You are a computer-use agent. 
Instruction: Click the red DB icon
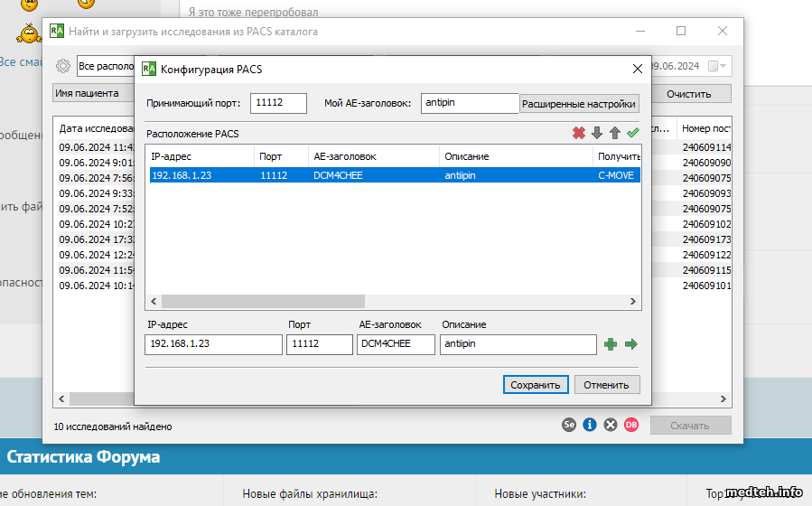pos(630,425)
